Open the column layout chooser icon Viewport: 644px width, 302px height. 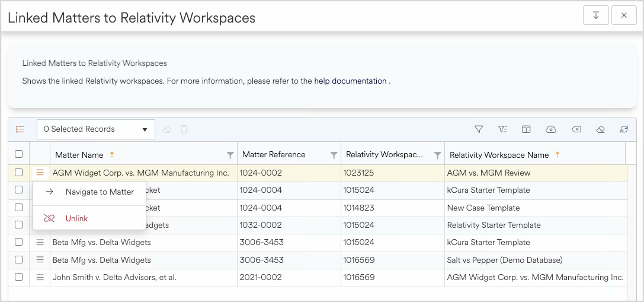pyautogui.click(x=526, y=129)
